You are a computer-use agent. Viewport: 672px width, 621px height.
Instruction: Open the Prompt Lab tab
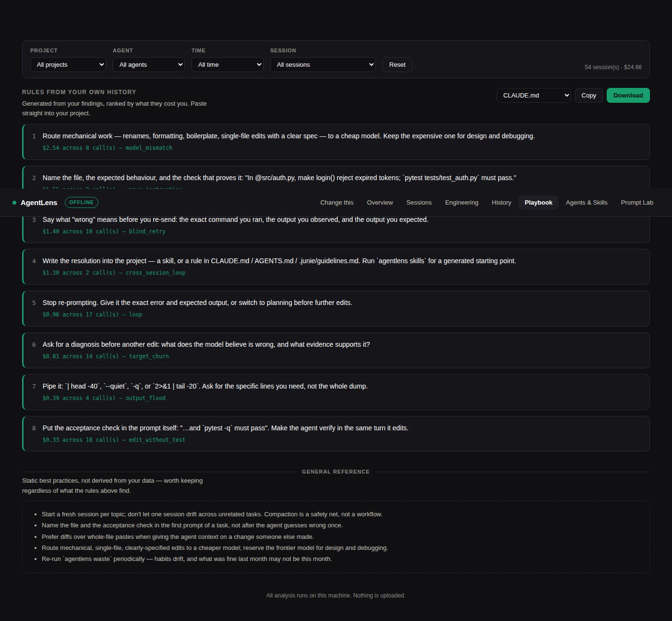(637, 203)
